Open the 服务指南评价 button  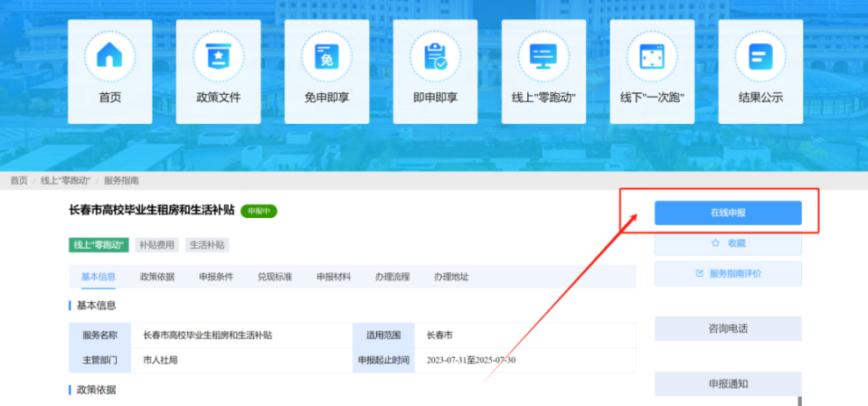pos(728,274)
